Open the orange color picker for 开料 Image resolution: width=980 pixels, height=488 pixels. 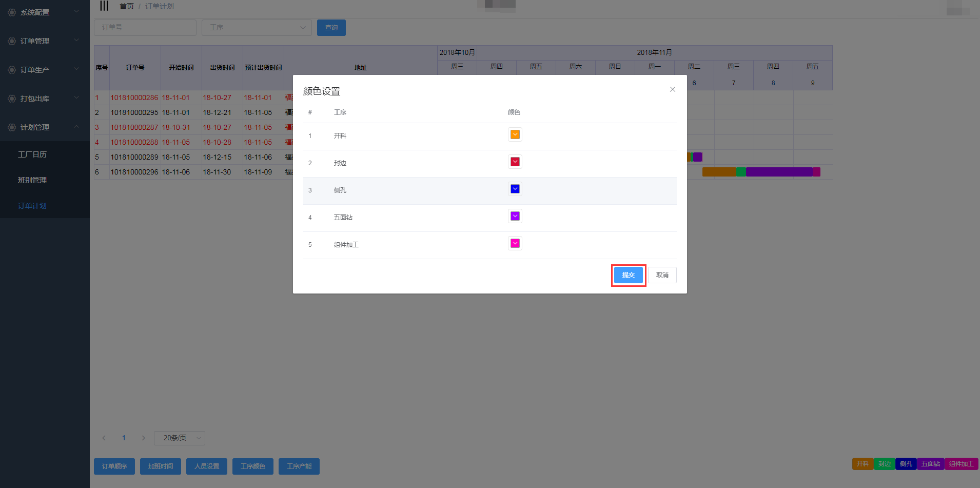[x=515, y=134]
